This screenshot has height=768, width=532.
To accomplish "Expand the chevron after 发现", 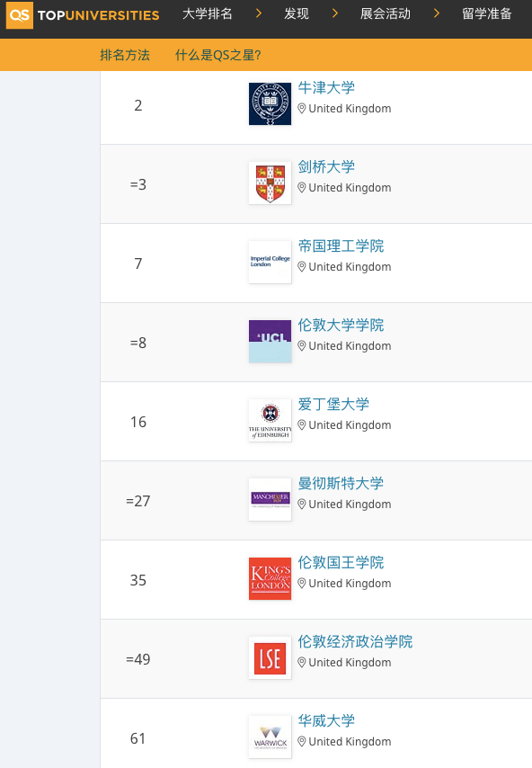I will (x=335, y=13).
